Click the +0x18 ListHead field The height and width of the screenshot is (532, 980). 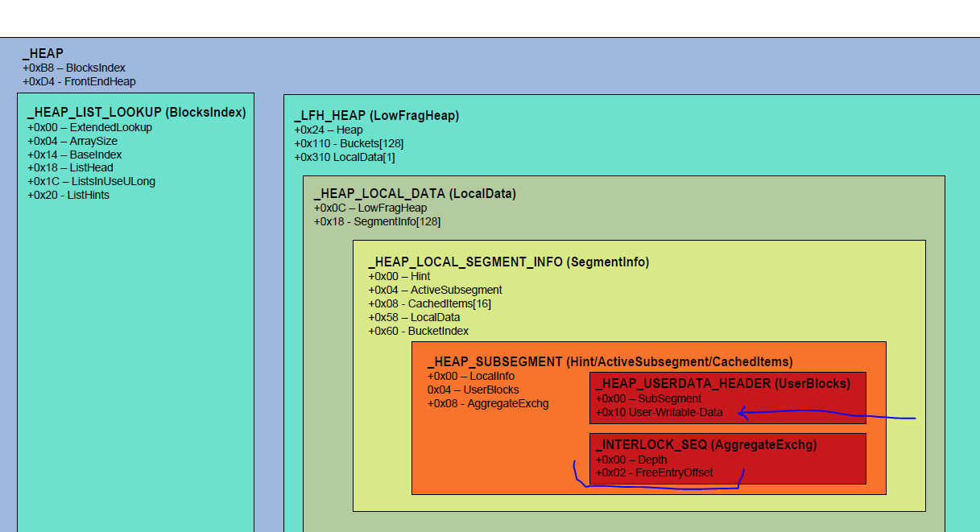coord(70,168)
